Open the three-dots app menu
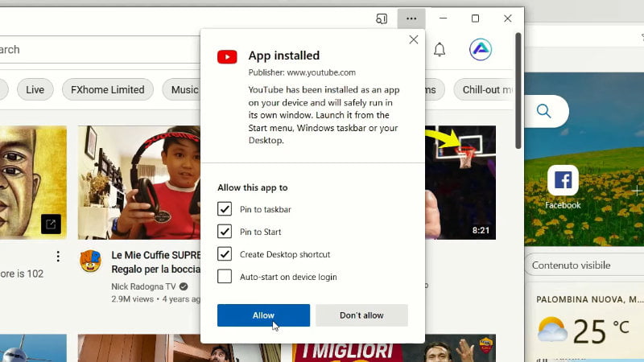This screenshot has width=644, height=362. pyautogui.click(x=411, y=19)
